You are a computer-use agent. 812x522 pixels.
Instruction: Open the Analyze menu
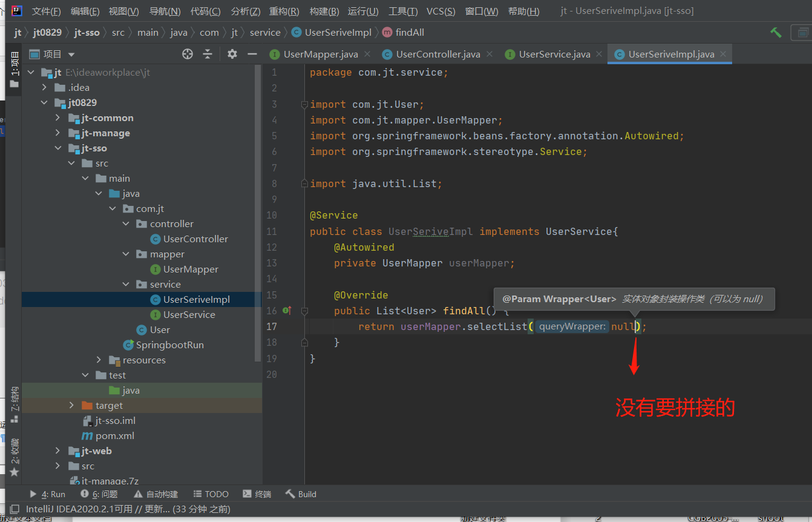(x=246, y=11)
